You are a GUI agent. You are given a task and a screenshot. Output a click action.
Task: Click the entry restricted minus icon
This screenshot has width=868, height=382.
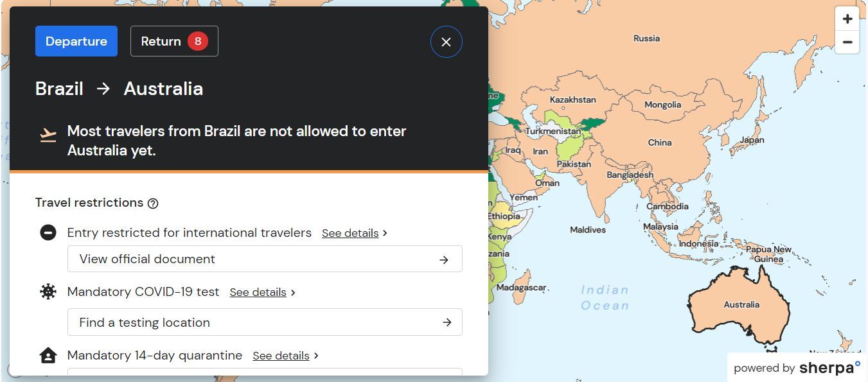tap(48, 232)
